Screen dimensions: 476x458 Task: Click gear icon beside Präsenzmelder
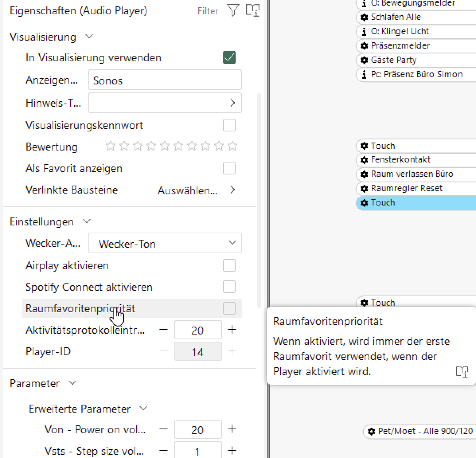pyautogui.click(x=364, y=46)
